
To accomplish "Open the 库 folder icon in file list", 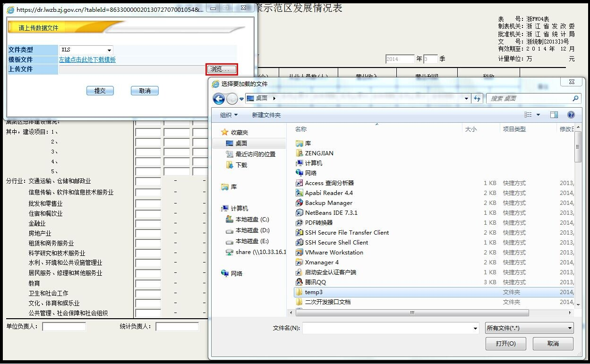I will 299,143.
